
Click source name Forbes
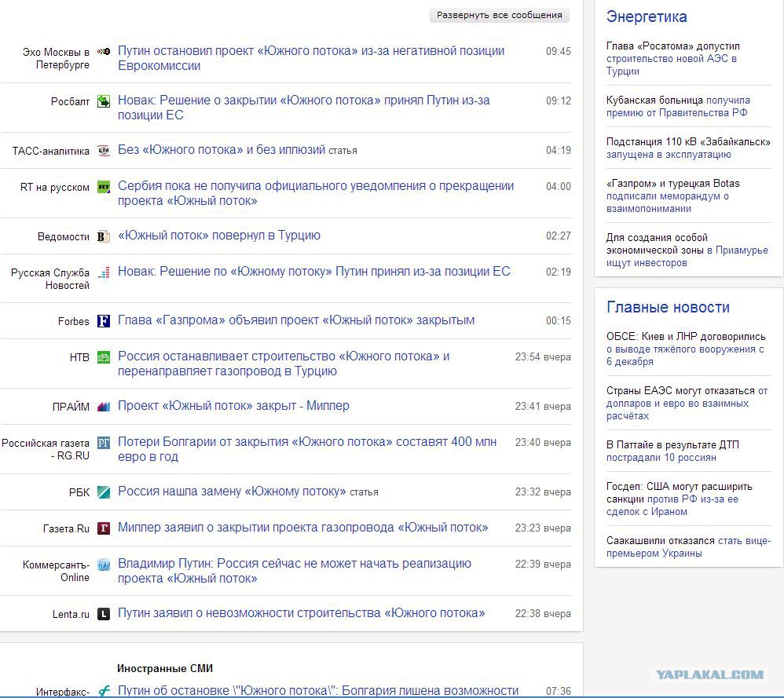[74, 321]
